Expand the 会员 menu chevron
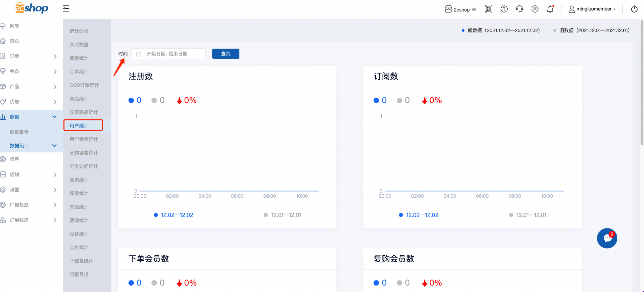 55,71
